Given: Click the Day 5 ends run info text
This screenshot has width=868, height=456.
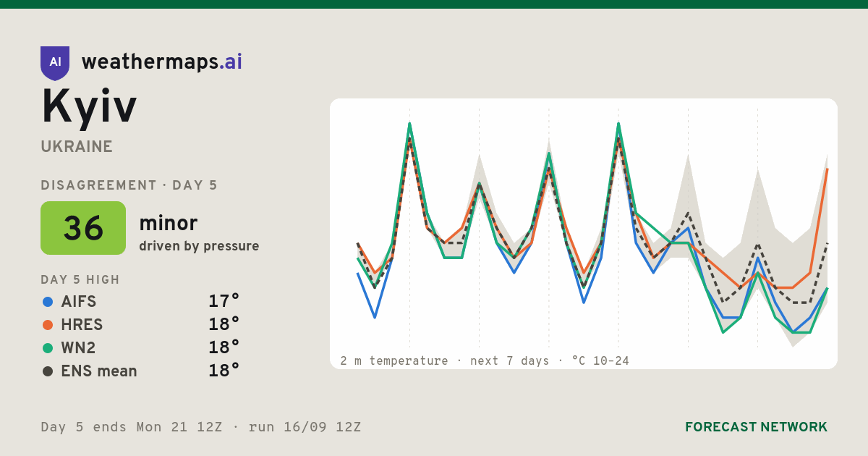Looking at the screenshot, I should (x=201, y=427).
